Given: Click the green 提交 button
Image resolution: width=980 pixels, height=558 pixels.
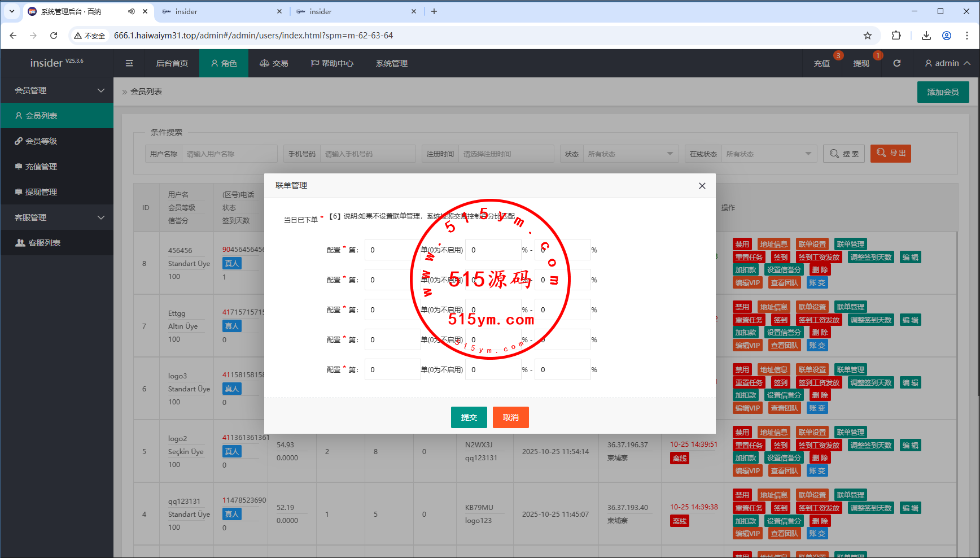Looking at the screenshot, I should coord(469,417).
